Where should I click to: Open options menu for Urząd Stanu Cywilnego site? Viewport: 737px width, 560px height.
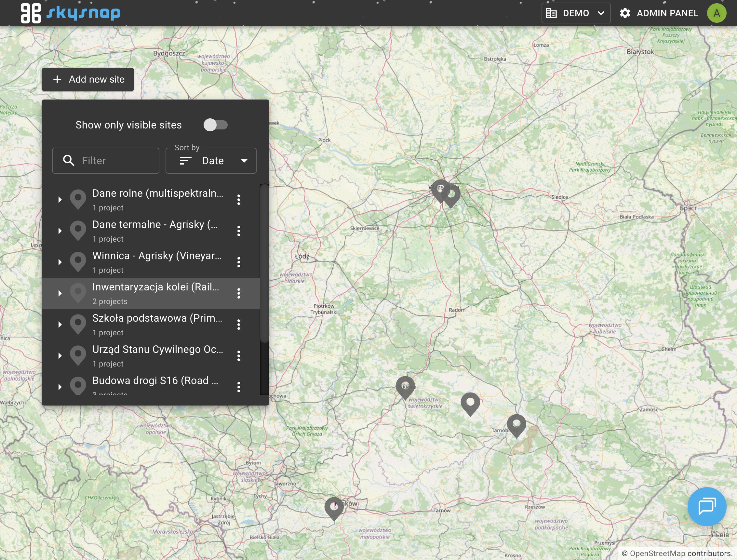[x=239, y=356]
